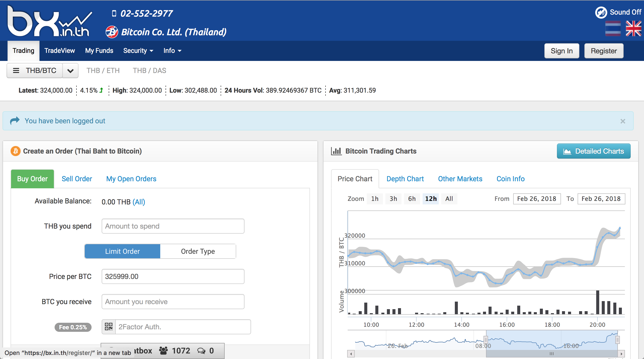This screenshot has height=359, width=644.
Task: Open the Security dropdown menu
Action: (138, 51)
